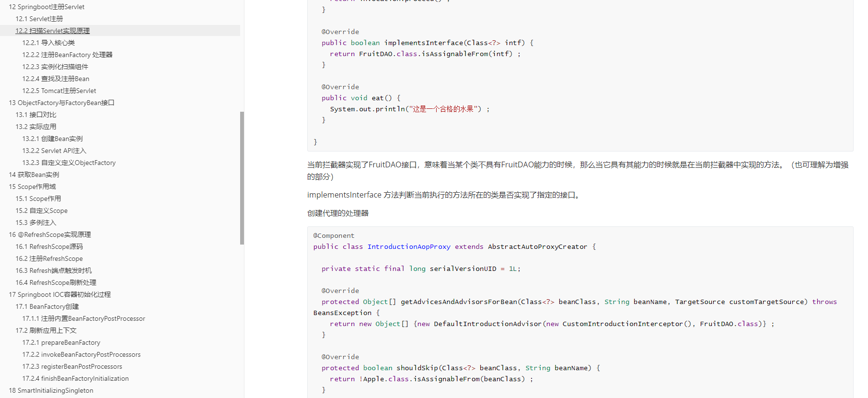
Task: Open 16 @RefreshScope实现原理
Action: tap(50, 234)
